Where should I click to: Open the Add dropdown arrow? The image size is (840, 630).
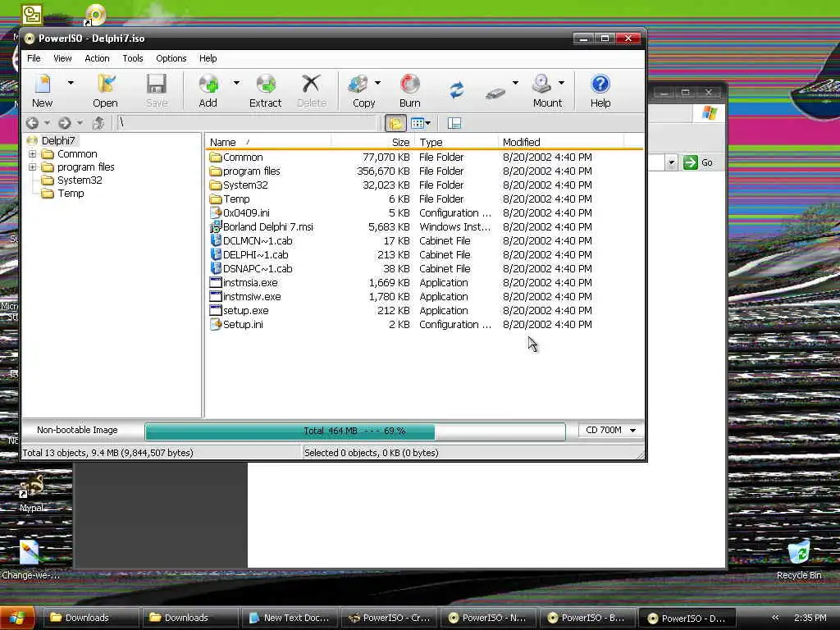(x=236, y=83)
